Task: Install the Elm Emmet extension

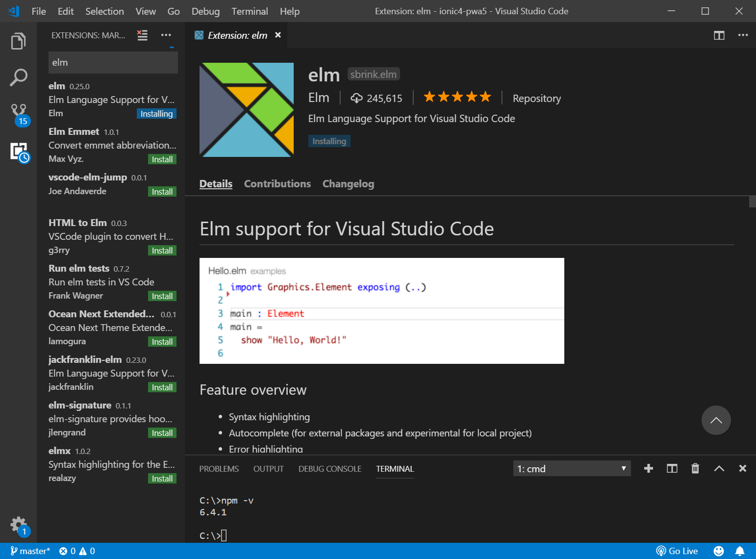Action: (x=162, y=159)
